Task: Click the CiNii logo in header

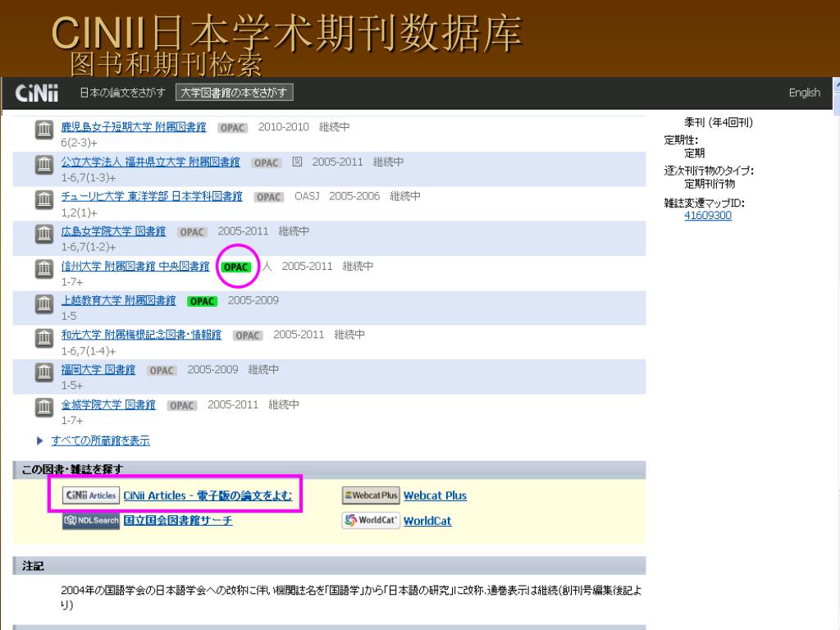Action: pyautogui.click(x=36, y=93)
